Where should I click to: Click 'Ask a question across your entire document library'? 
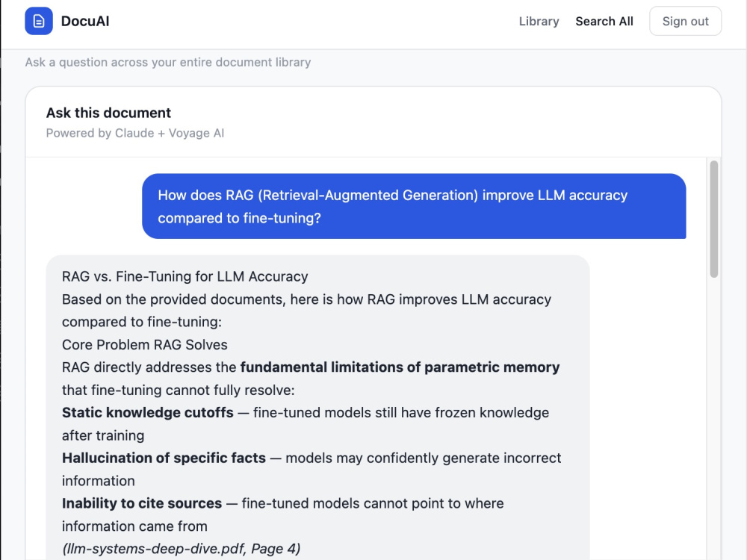[x=167, y=63]
